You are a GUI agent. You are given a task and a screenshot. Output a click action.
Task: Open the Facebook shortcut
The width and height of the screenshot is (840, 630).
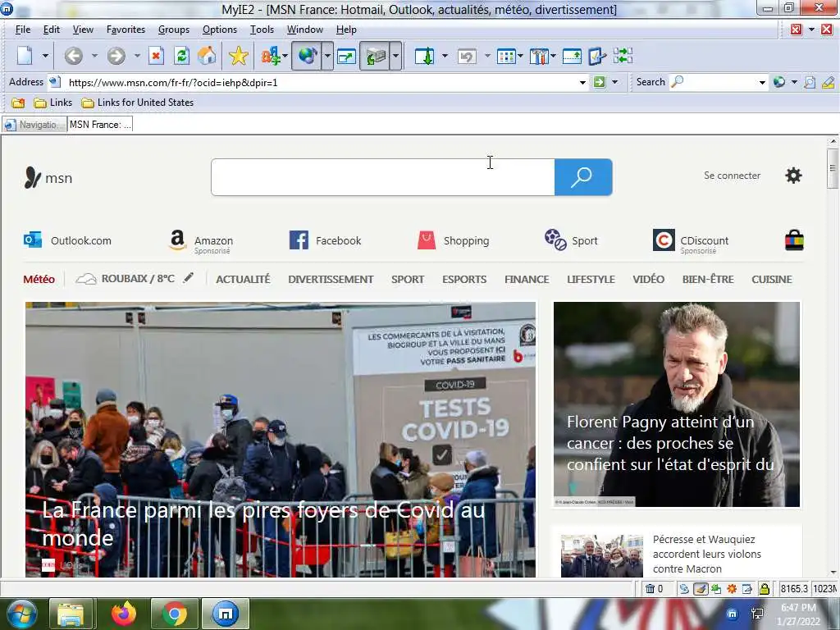click(x=325, y=240)
